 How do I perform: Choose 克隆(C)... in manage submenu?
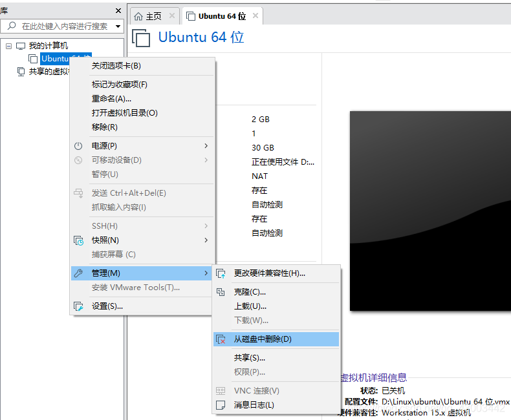tap(276, 292)
